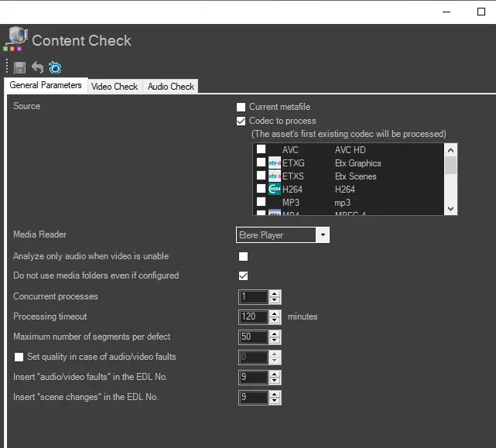Click the Content Check logo icon
The image size is (496, 448).
tap(15, 39)
